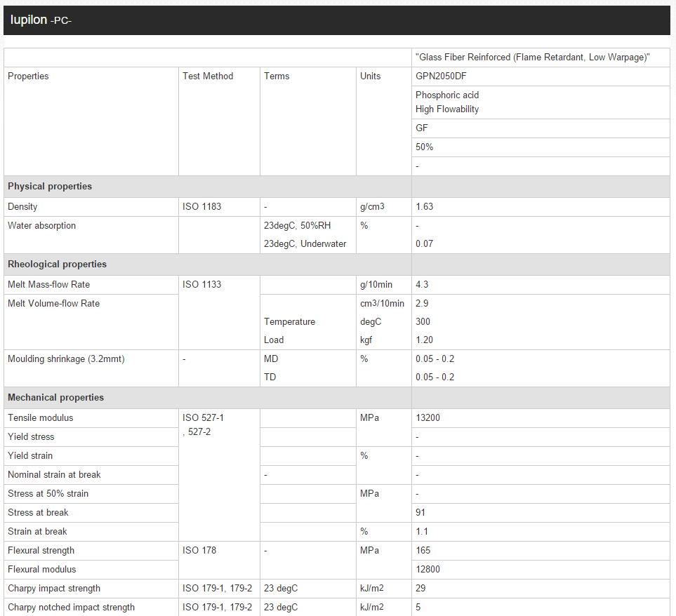Click the Water absorption label
The width and height of the screenshot is (676, 616).
click(42, 226)
